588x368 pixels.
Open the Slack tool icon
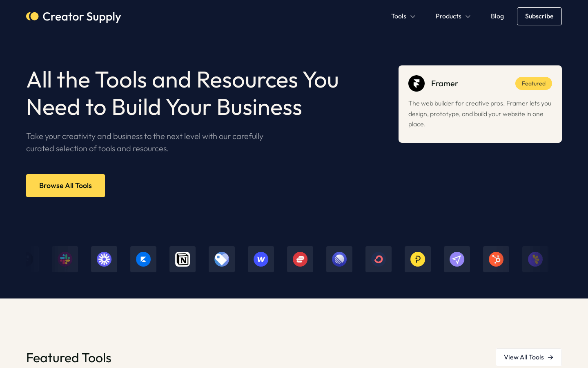[x=65, y=259]
